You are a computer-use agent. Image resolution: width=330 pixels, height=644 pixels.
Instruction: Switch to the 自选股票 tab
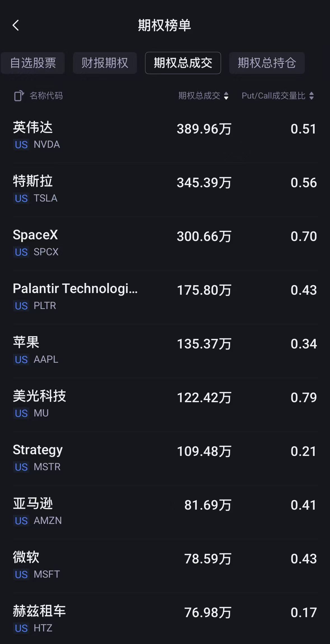tap(33, 63)
